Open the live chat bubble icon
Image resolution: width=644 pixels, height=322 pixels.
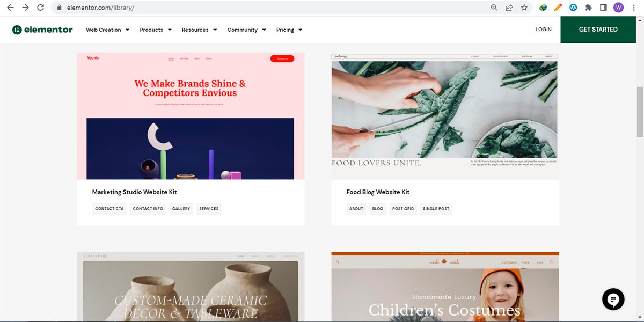pyautogui.click(x=613, y=299)
